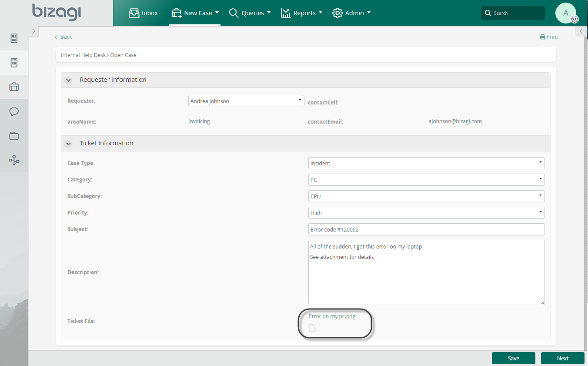Screen dimensions: 588x366
Task: Open the user avatar A
Action: 565,13
